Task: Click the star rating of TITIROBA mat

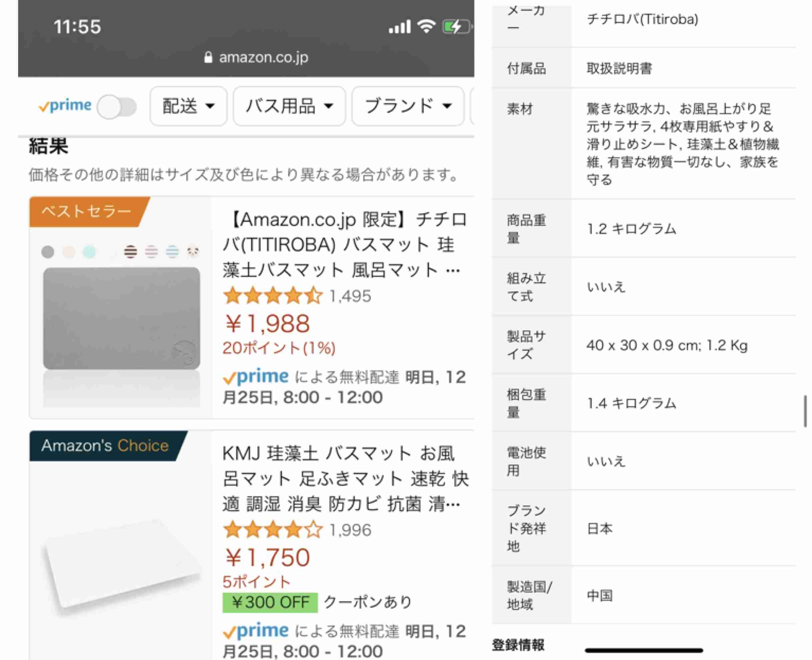Action: pyautogui.click(x=273, y=296)
